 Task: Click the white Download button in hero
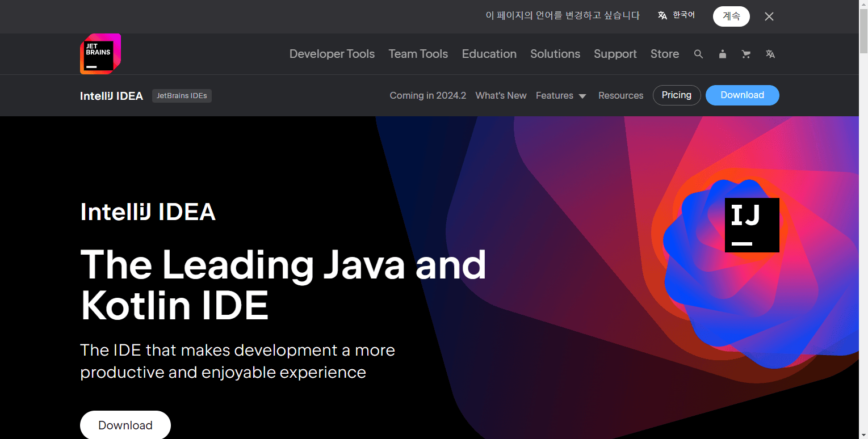coord(125,425)
